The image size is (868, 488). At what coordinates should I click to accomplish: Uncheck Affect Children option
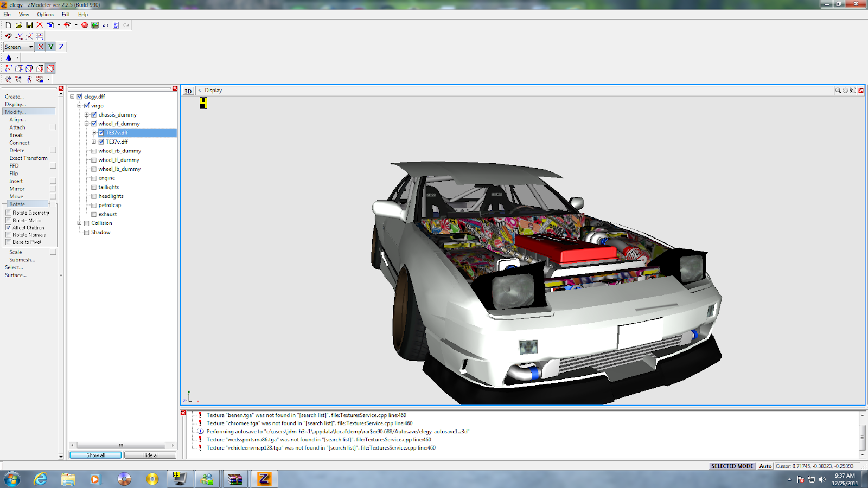coord(8,228)
